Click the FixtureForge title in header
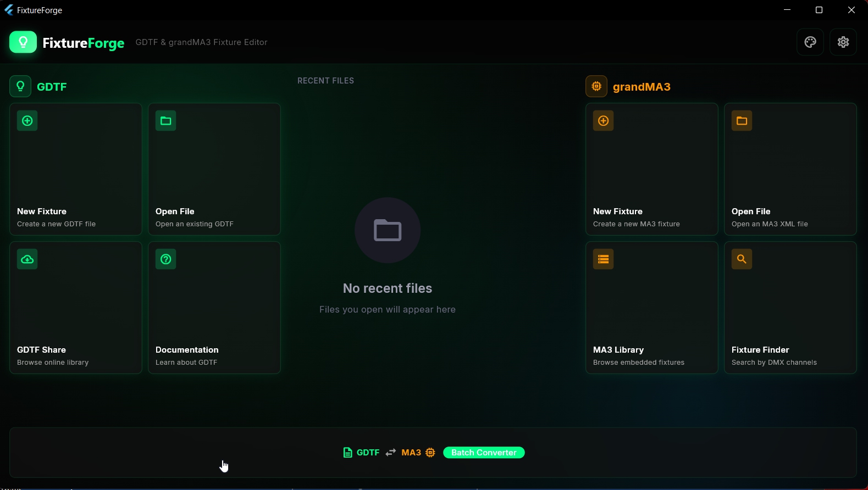Image resolution: width=868 pixels, height=490 pixels. click(84, 43)
